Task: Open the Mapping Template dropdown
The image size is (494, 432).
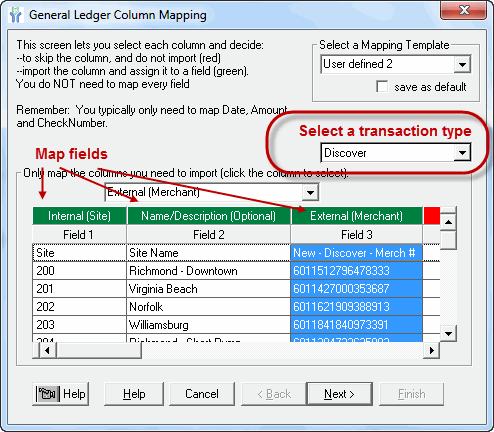Action: coord(462,64)
